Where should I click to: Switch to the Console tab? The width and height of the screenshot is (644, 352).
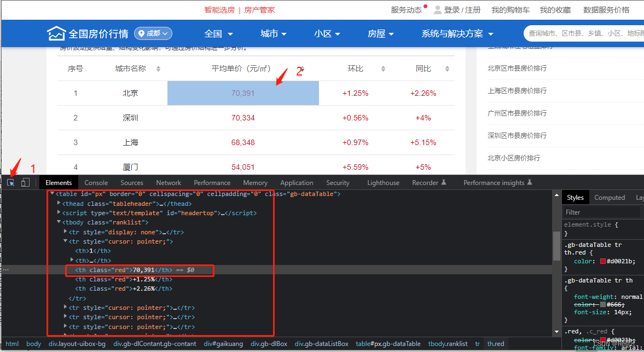pos(96,183)
